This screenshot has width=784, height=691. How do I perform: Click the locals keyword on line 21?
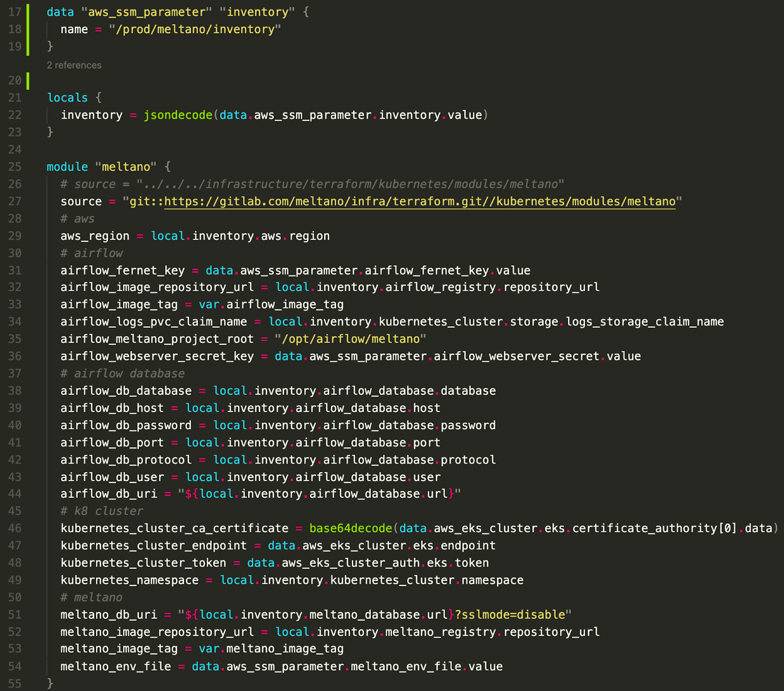[67, 97]
